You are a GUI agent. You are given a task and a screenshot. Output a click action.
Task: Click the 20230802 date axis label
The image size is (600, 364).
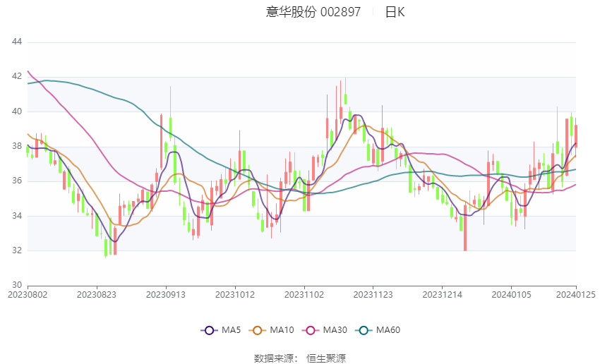[28, 295]
